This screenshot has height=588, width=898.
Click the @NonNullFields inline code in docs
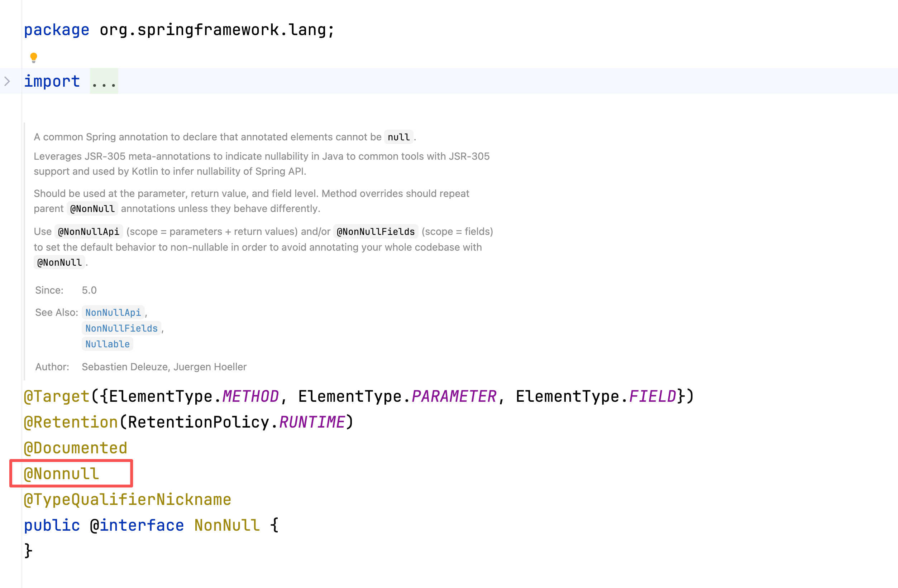tap(376, 232)
